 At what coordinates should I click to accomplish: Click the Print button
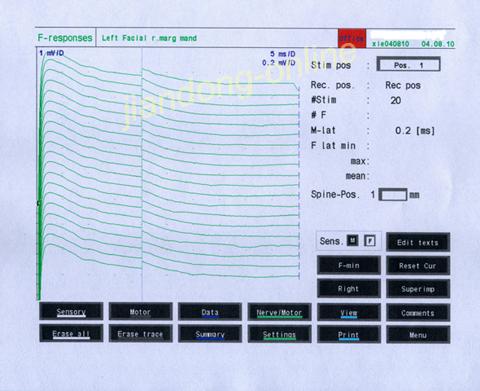coord(349,334)
